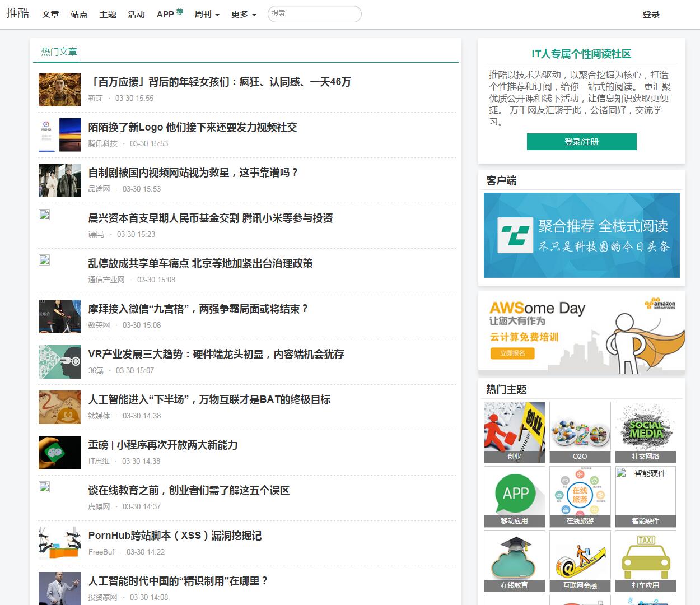Click thumbnail of 百万应援 article
The height and width of the screenshot is (605, 700).
coord(59,90)
